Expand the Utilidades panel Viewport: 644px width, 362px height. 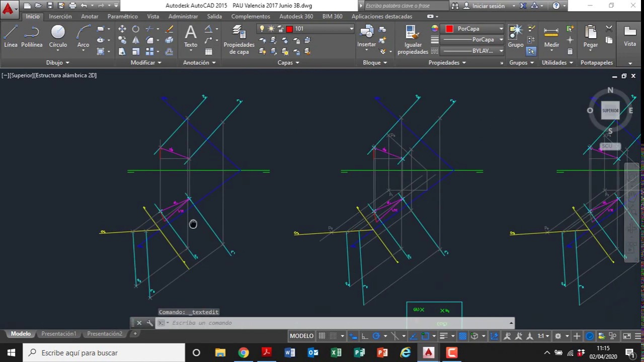pos(558,63)
